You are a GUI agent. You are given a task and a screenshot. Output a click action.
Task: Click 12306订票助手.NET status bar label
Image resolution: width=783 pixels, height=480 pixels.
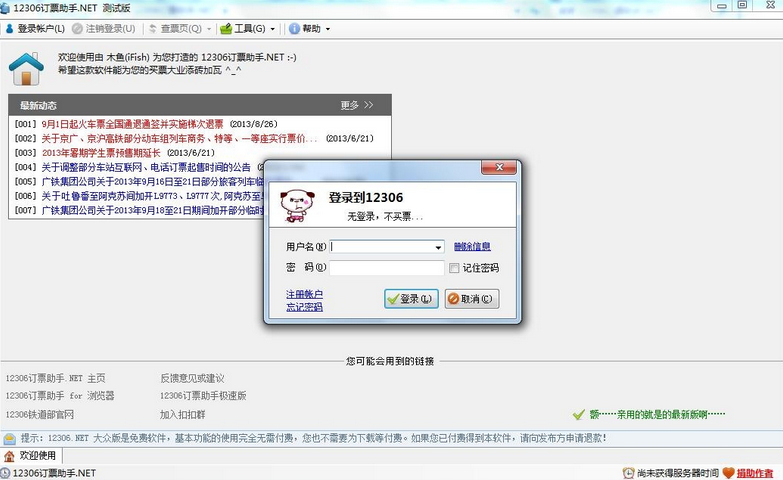[54, 473]
